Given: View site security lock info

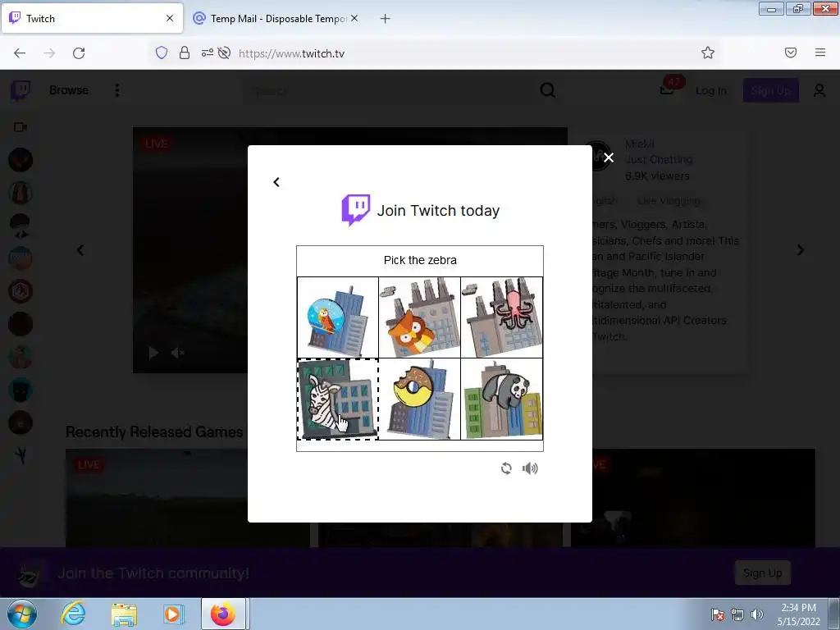Looking at the screenshot, I should point(185,52).
